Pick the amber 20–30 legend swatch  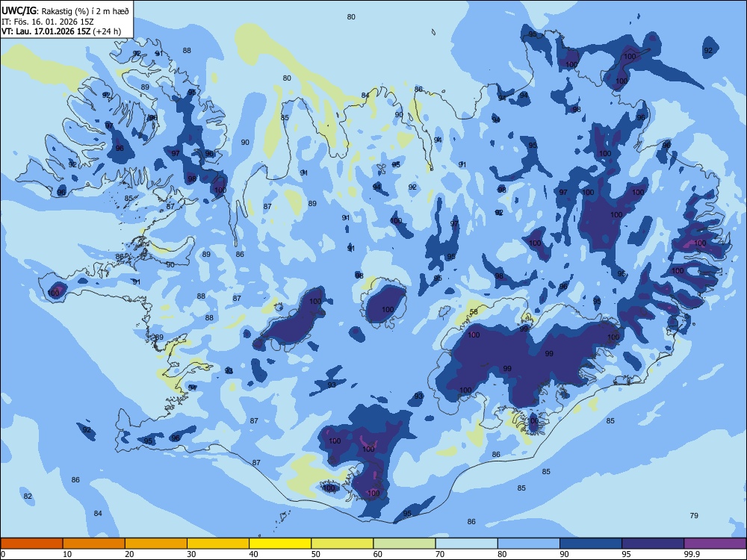coord(156,544)
